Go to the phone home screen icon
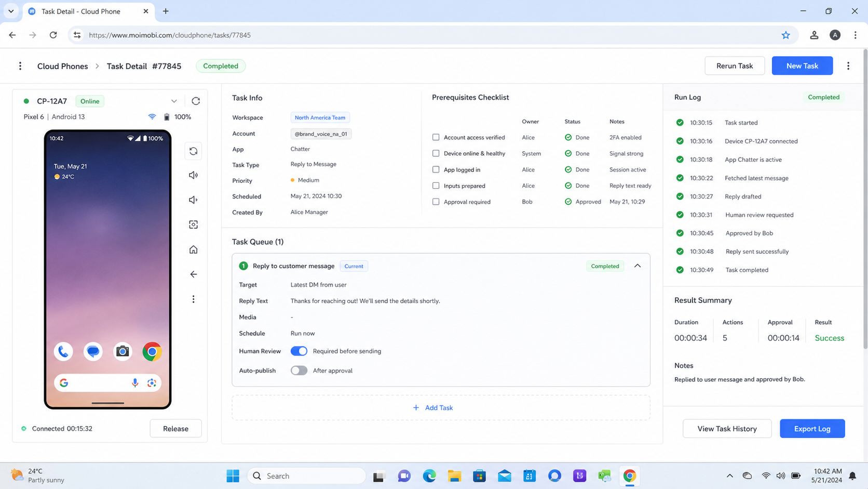868x489 pixels. tap(193, 249)
